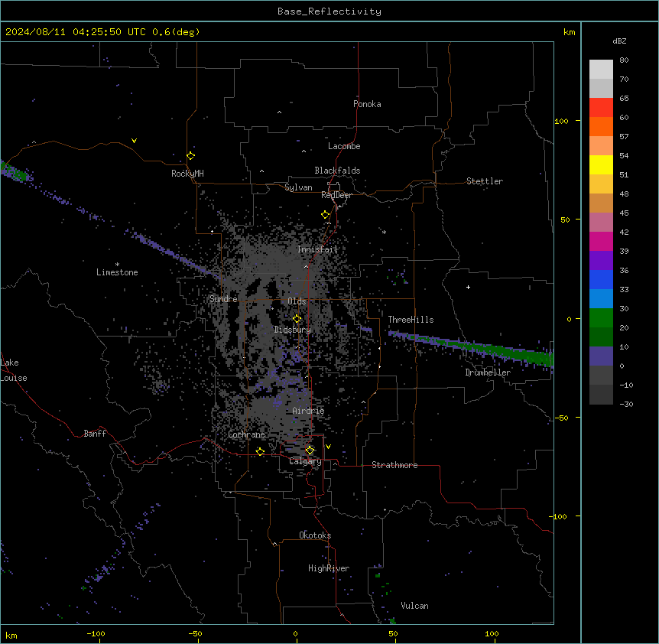
Task: Select the yellow diamond marker south of RedDeer
Action: pos(326,215)
